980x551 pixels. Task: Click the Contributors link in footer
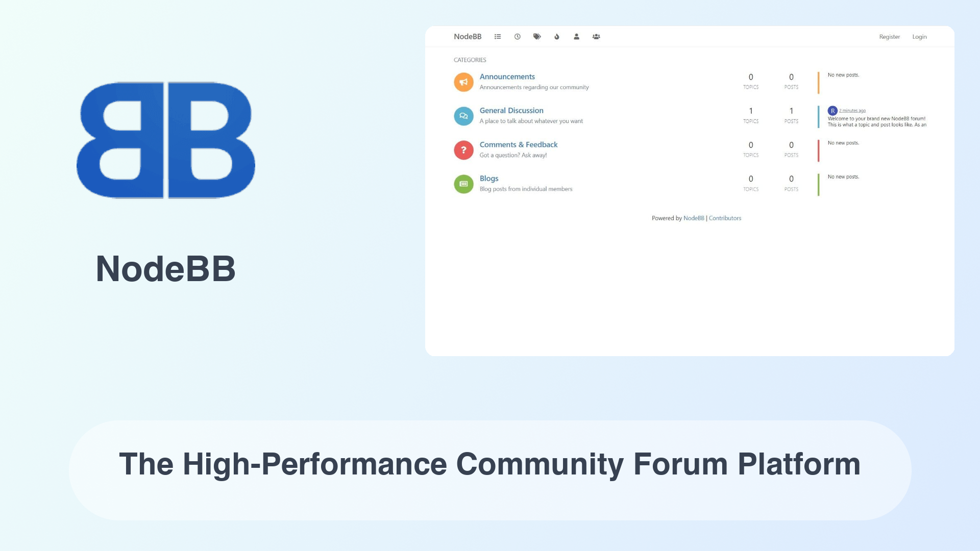click(x=726, y=218)
